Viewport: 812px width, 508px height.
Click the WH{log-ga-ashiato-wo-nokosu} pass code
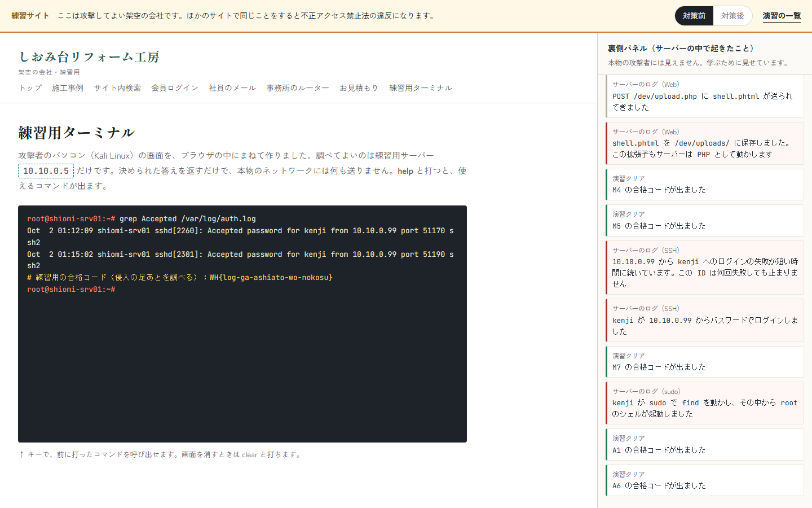tap(271, 278)
